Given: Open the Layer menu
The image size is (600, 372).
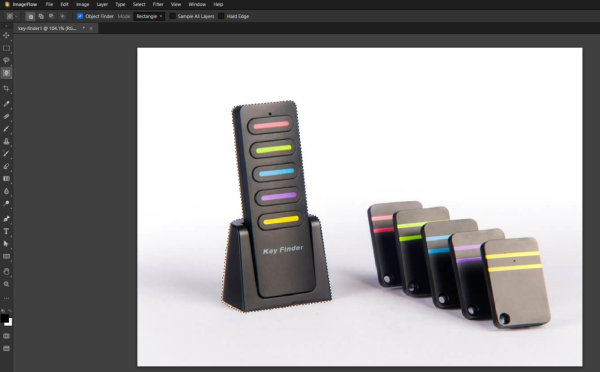Looking at the screenshot, I should tap(102, 4).
